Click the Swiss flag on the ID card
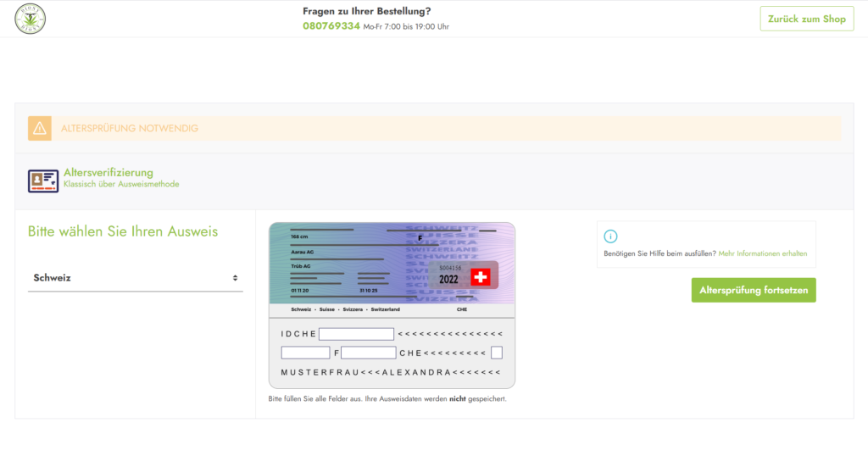 click(481, 277)
